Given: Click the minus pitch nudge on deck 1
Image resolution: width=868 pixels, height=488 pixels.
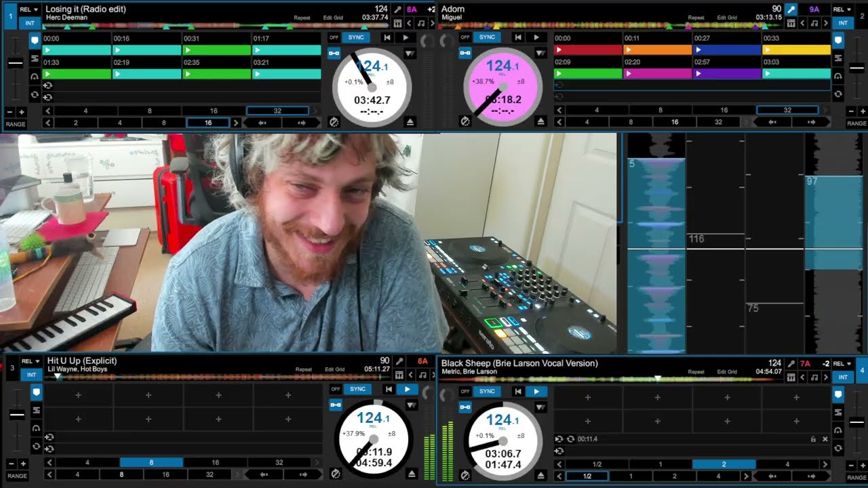Looking at the screenshot, I should [10, 112].
